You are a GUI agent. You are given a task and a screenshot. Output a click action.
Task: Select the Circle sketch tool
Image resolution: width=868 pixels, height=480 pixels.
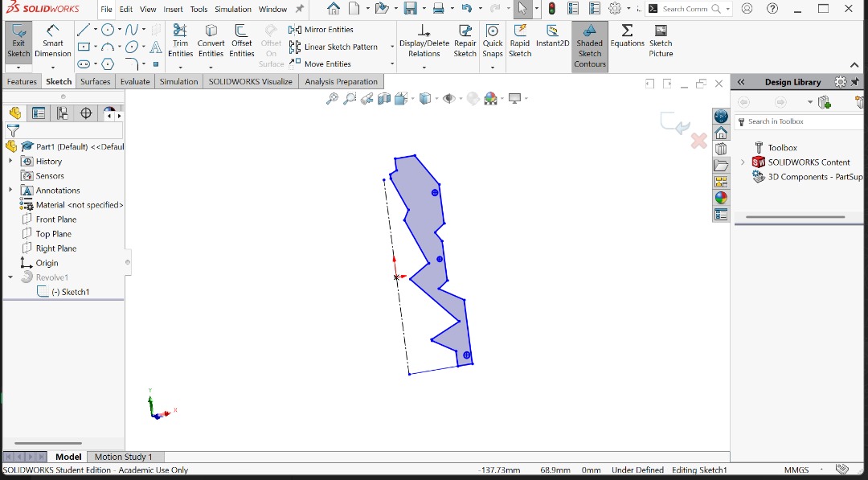pyautogui.click(x=108, y=30)
